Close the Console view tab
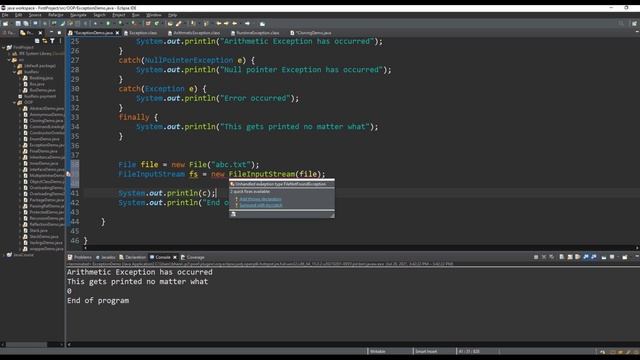Viewport: 640px width, 360px height. [x=175, y=258]
